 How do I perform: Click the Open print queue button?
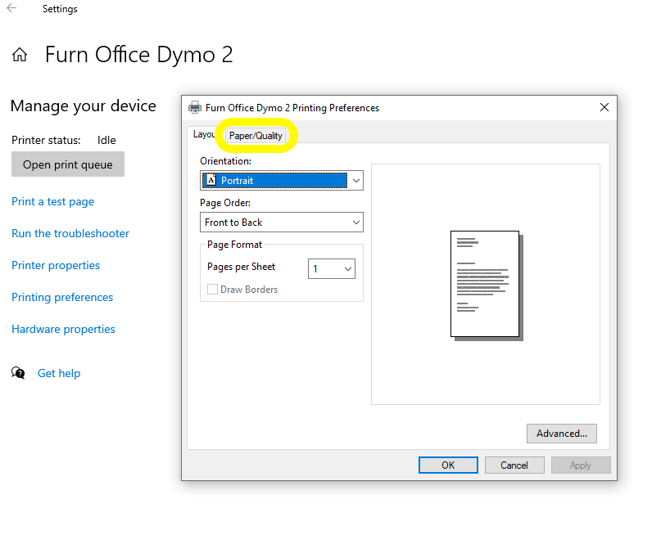click(x=68, y=165)
